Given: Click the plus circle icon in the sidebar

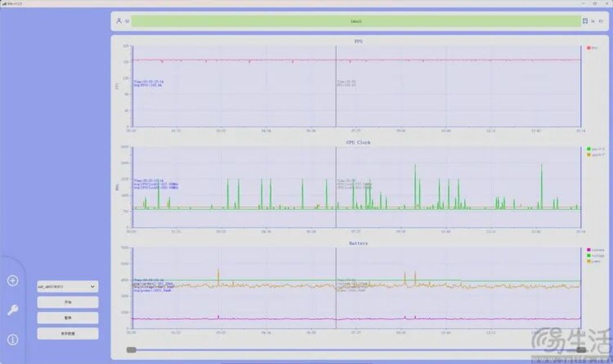Looking at the screenshot, I should point(12,281).
